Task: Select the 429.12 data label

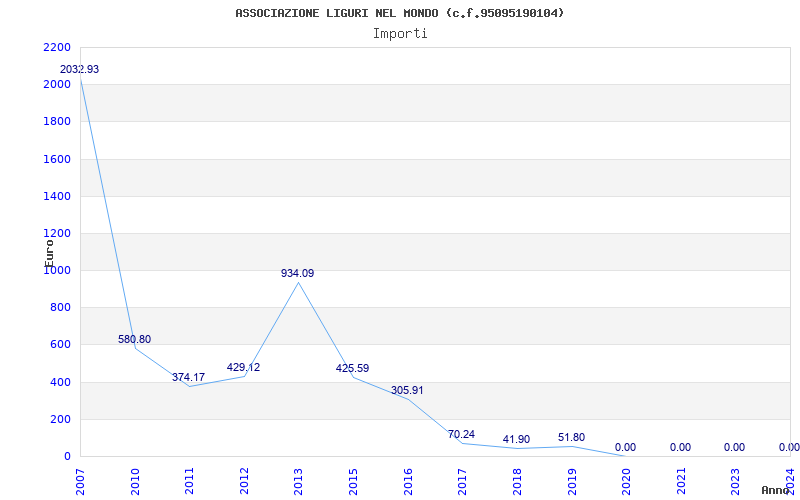Action: [x=243, y=367]
